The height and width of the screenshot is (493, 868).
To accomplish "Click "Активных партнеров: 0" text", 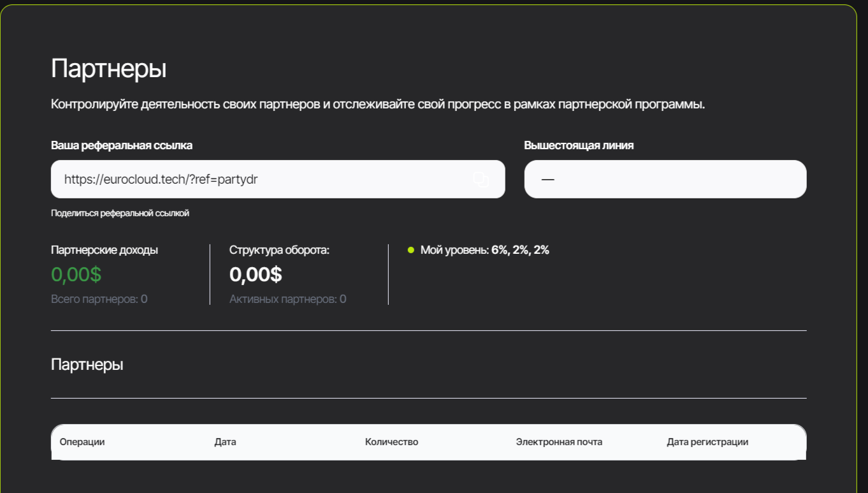I will [x=287, y=299].
